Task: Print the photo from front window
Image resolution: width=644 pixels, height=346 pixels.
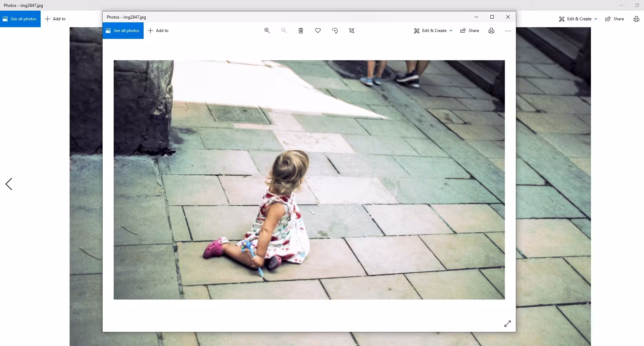Action: click(x=491, y=31)
